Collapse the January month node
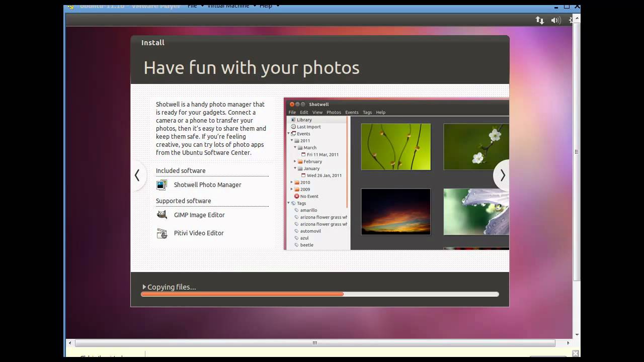Screen dimensions: 644x362 point(295,168)
